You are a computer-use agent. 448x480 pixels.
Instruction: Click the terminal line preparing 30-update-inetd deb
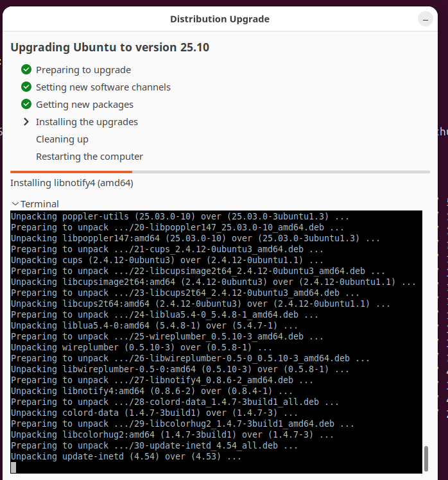tap(154, 446)
